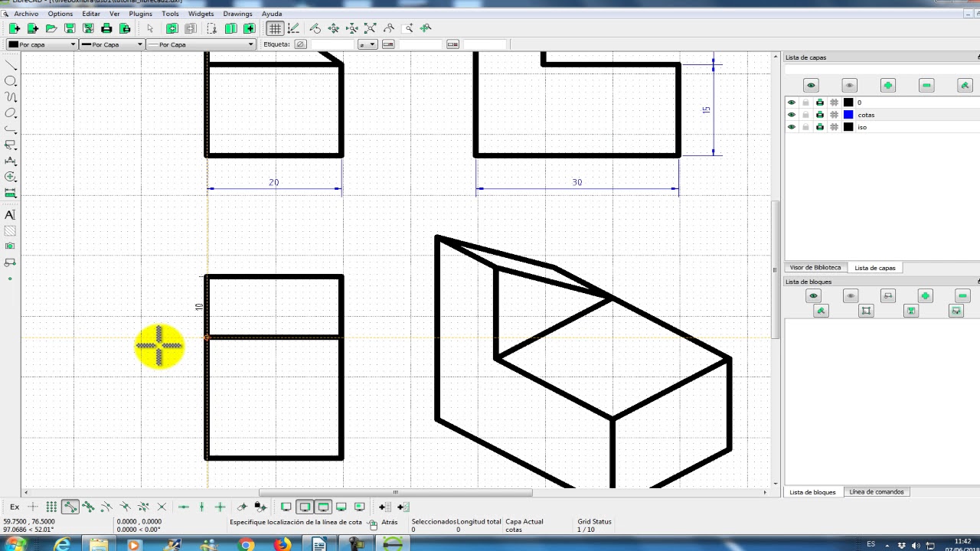Toggle draft mode icon beside the grid
The width and height of the screenshot is (980, 551).
[293, 28]
